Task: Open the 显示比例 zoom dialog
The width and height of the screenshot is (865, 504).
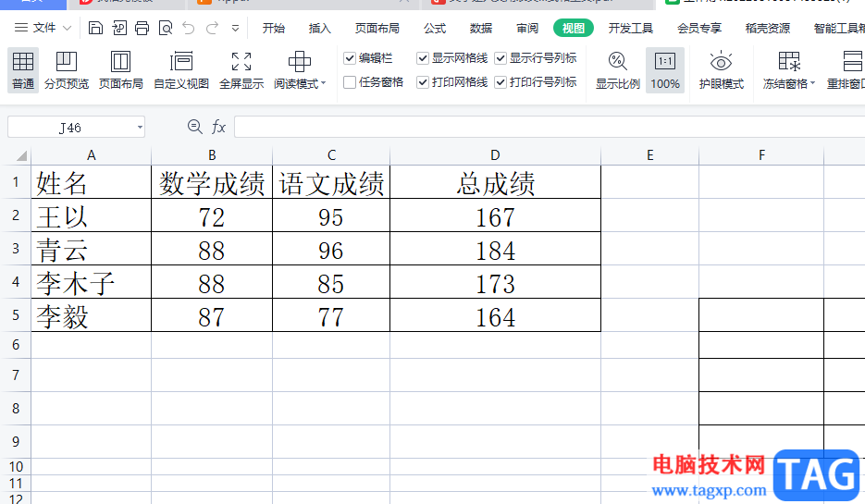Action: (617, 70)
